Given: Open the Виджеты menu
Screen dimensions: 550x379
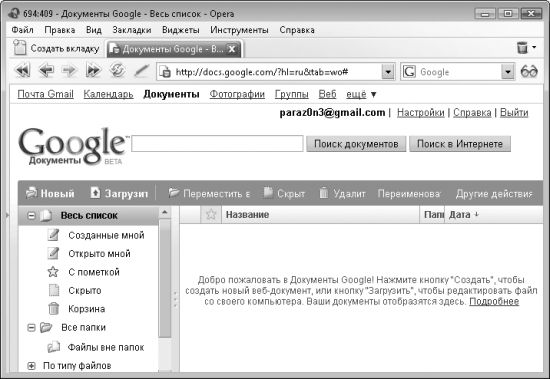Looking at the screenshot, I should [181, 30].
